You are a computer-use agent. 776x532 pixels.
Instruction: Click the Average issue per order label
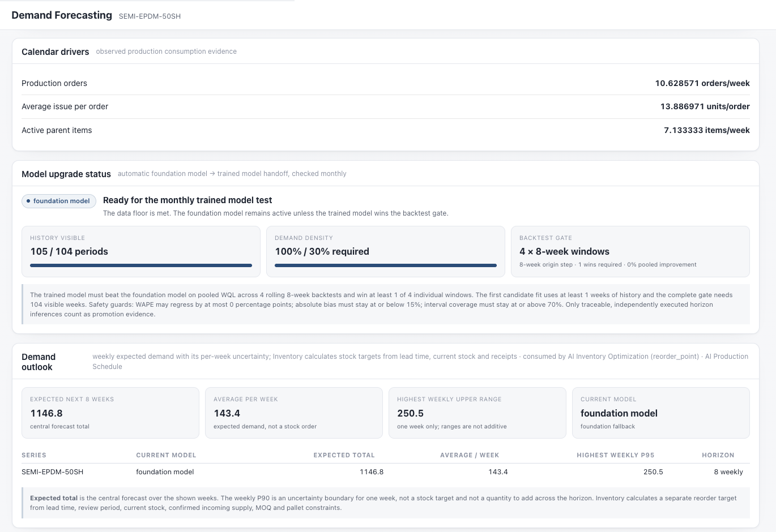[65, 106]
